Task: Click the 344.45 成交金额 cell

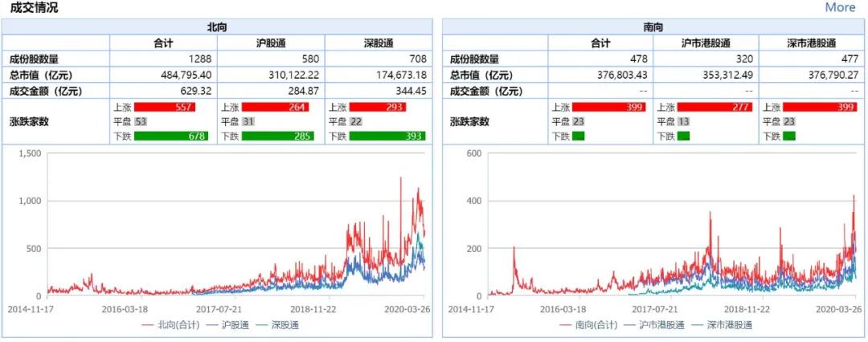Action: [378, 91]
